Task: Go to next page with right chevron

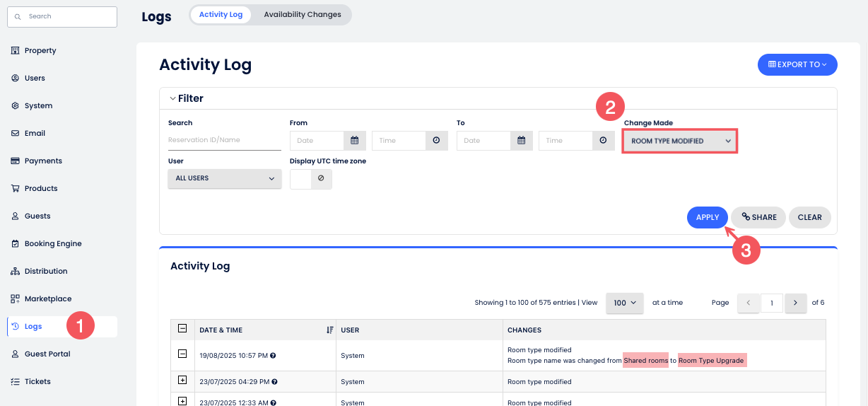Action: 795,303
